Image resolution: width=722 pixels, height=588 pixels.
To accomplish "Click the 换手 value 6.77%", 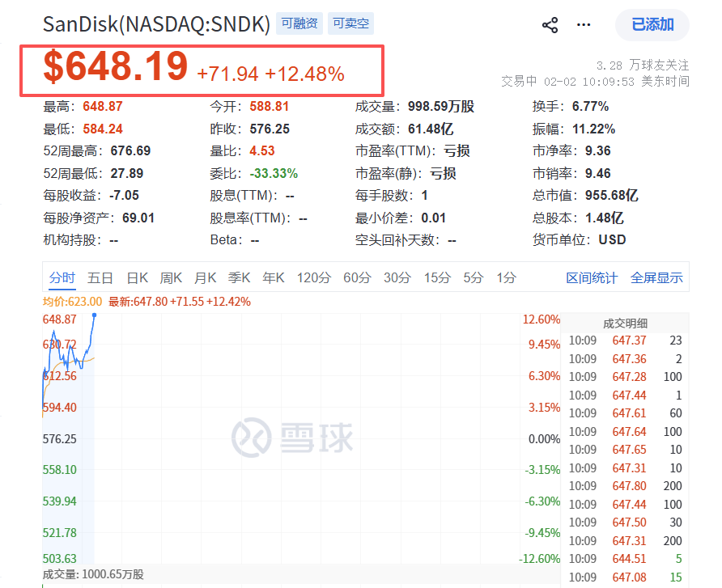I will click(x=590, y=106).
